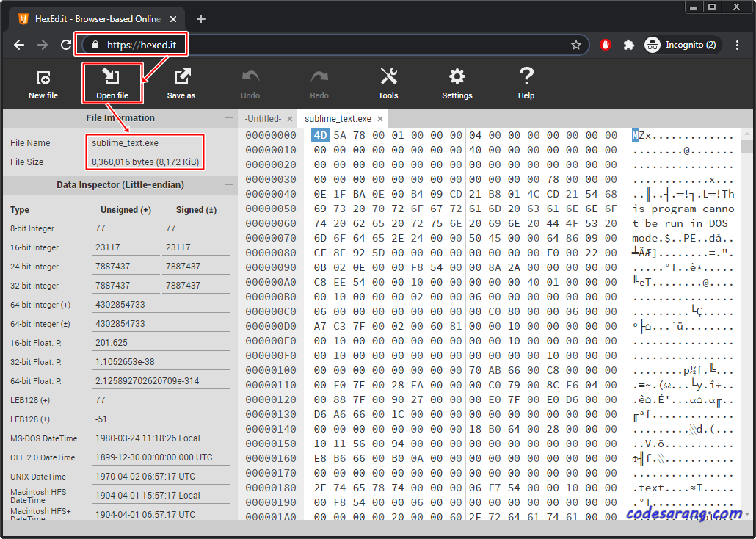The image size is (756, 539).
Task: Click 32-bit Integer signed value field
Action: click(x=196, y=285)
